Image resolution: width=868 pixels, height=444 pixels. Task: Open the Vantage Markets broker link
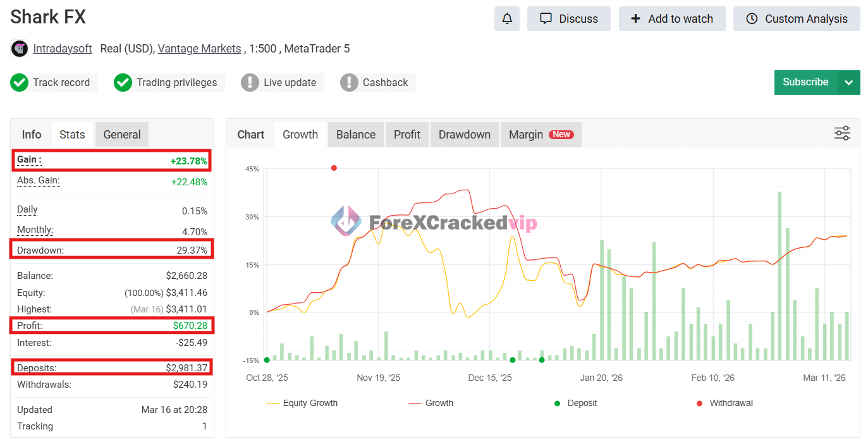(199, 49)
